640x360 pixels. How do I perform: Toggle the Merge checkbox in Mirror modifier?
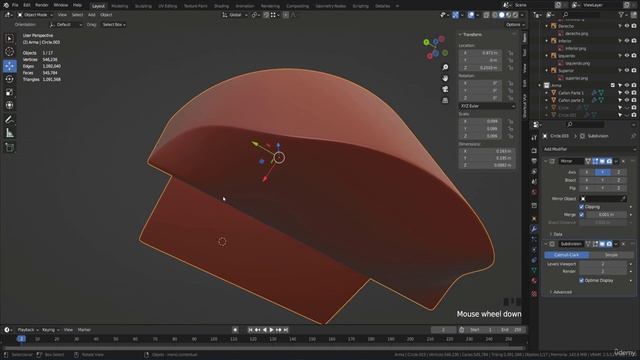582,214
